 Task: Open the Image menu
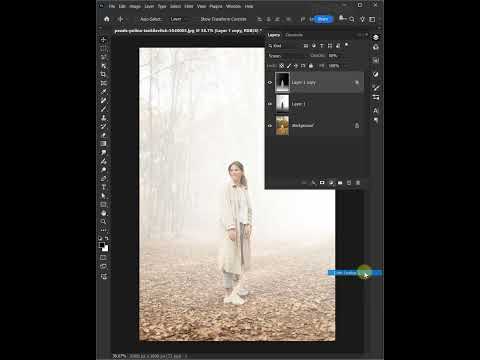click(135, 6)
